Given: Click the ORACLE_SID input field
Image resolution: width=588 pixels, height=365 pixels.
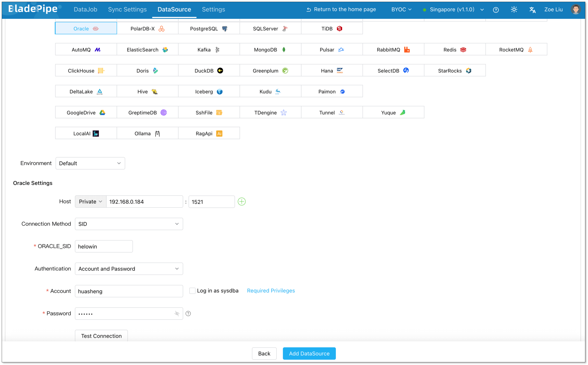Looking at the screenshot, I should [104, 246].
